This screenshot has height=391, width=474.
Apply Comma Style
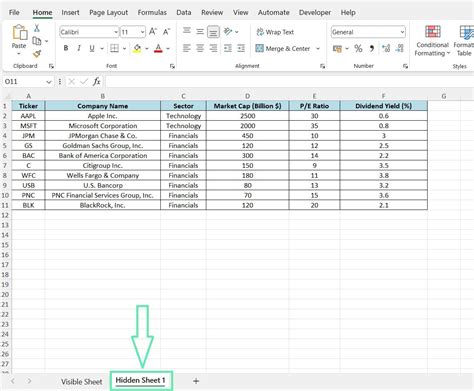tap(371, 49)
